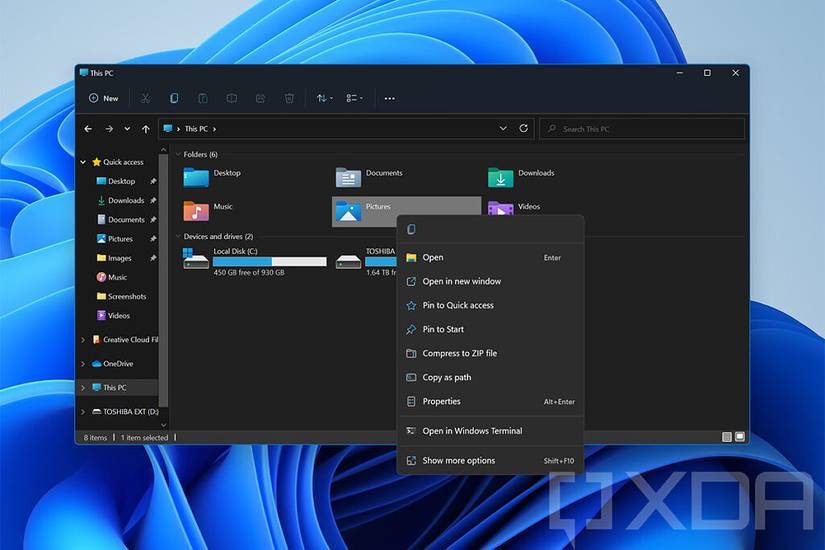Image resolution: width=825 pixels, height=550 pixels.
Task: Choose Pin to Start
Action: [490, 329]
